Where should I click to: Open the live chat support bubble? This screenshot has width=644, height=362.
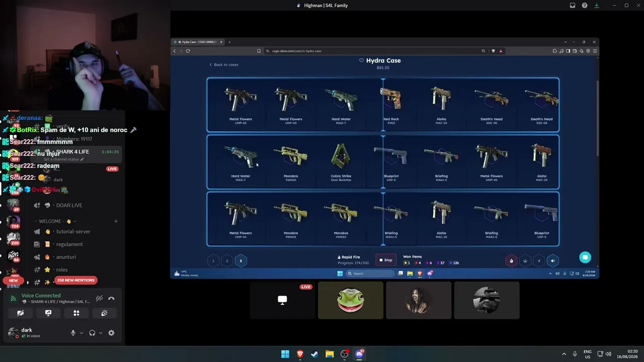click(585, 257)
